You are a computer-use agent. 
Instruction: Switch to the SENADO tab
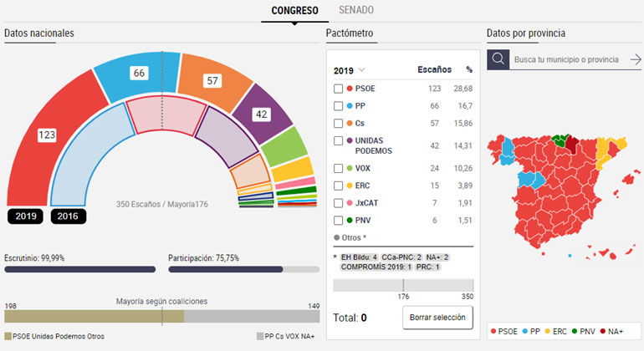356,10
